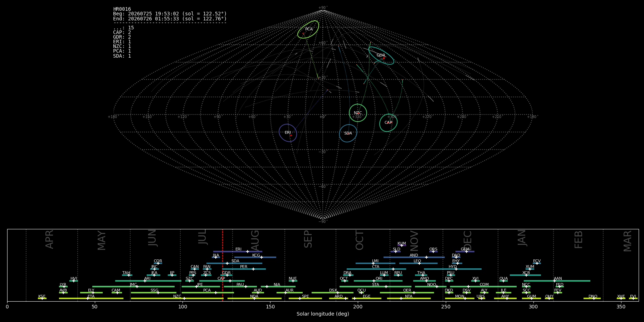Select the GEM shower bar in December
Image resolution: width=644 pixels, height=322 pixels.
pyautogui.click(x=465, y=252)
